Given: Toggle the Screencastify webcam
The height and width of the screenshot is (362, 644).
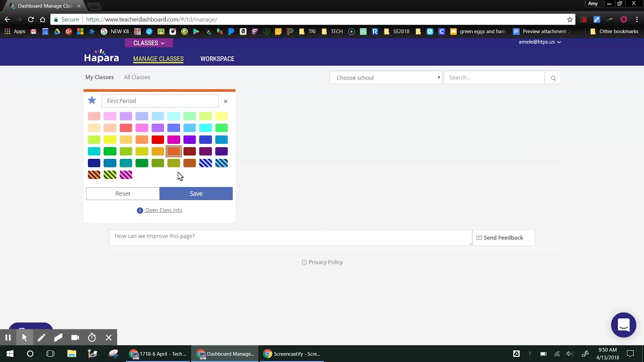Looking at the screenshot, I should [75, 337].
